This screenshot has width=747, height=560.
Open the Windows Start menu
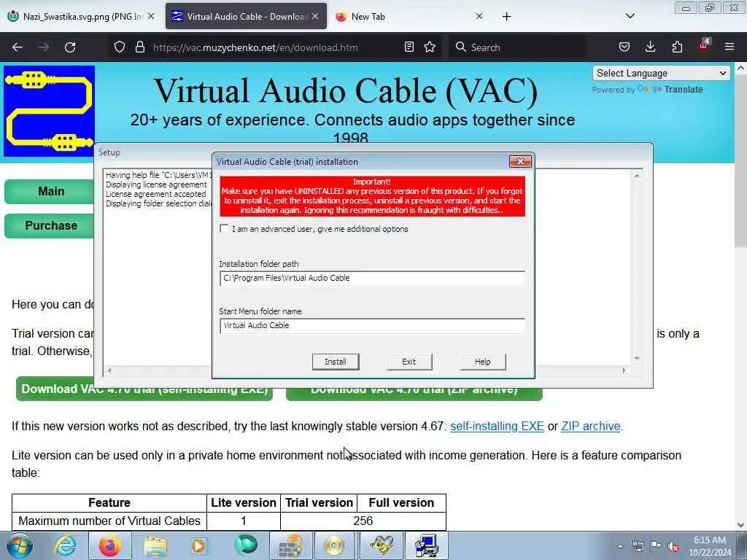pyautogui.click(x=20, y=545)
